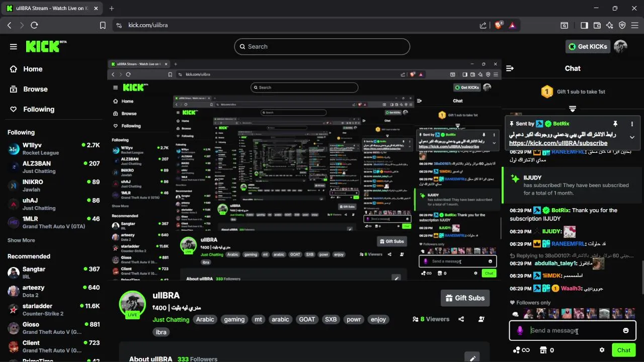Toggle the follow user icon beside share
The height and width of the screenshot is (362, 644).
click(481, 319)
